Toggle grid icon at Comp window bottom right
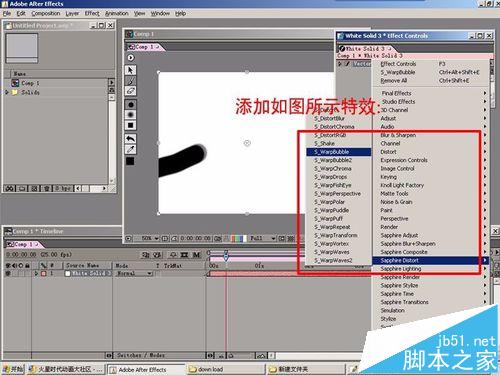 point(291,238)
